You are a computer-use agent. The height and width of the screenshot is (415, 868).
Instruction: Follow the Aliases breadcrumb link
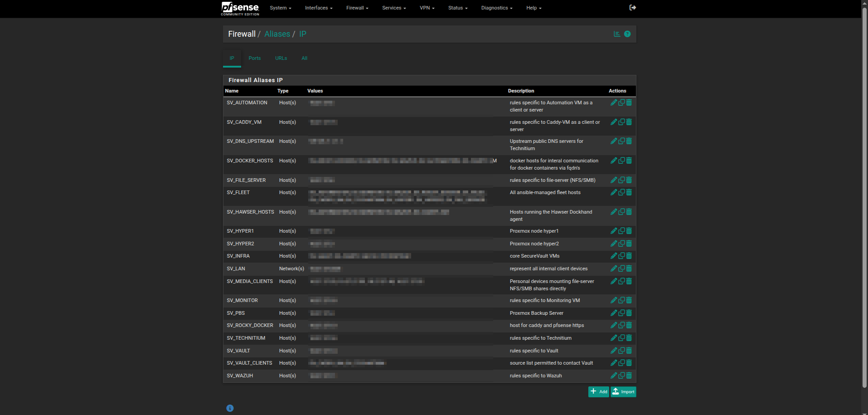(x=277, y=34)
